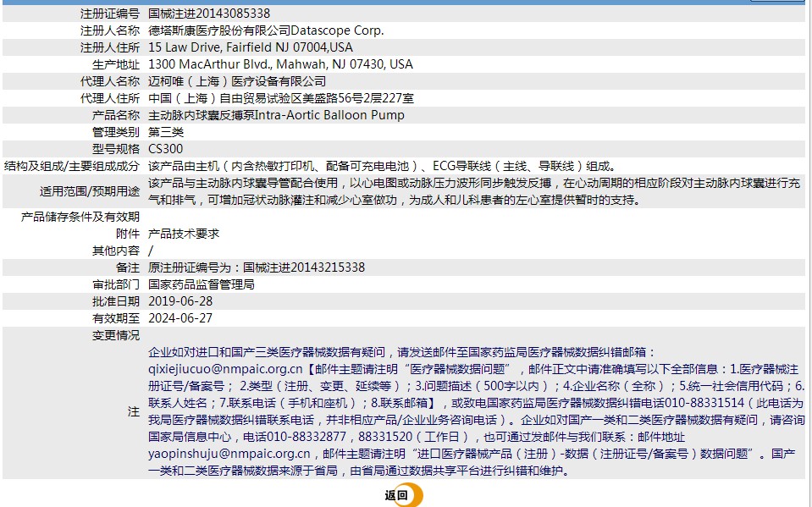812x507 pixels.
Task: Click the 型号规格 label
Action: pos(116,149)
